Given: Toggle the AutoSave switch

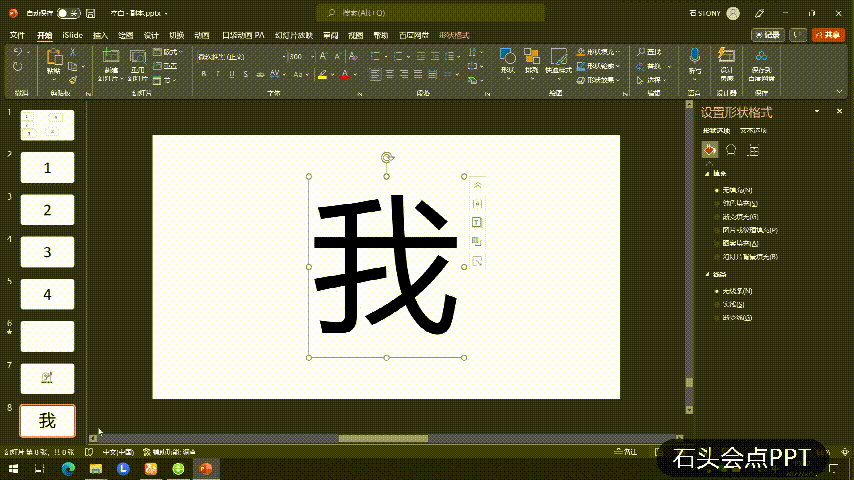Looking at the screenshot, I should tap(68, 13).
